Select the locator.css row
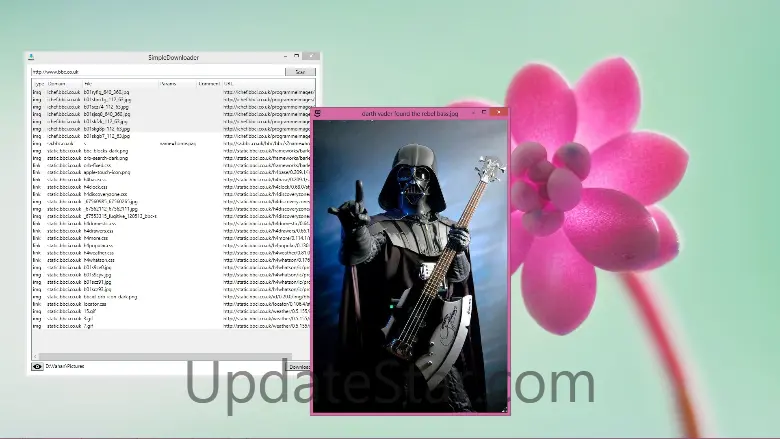Viewport: 780px width, 439px height. click(171, 304)
